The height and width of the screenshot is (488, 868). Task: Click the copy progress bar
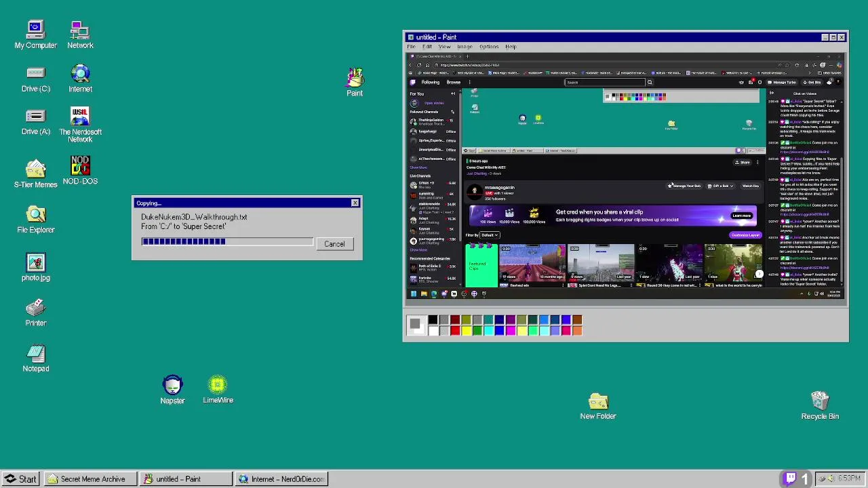tap(227, 241)
